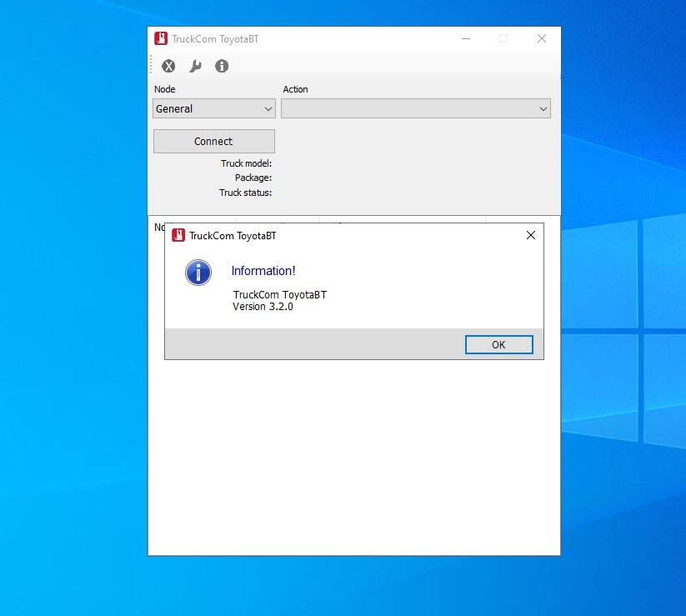Close the Information dialog with its X

click(531, 235)
